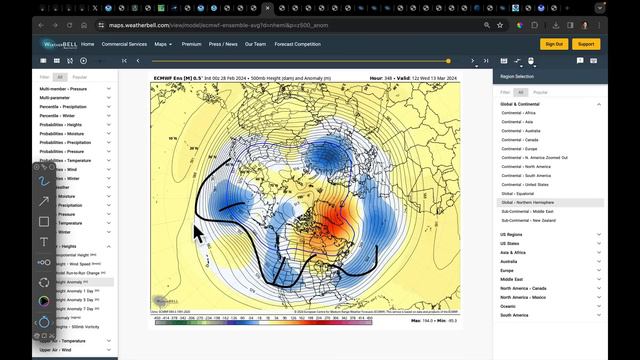Select Popular filter in Region Selection panel
This screenshot has height=360, width=640.
pyautogui.click(x=540, y=93)
